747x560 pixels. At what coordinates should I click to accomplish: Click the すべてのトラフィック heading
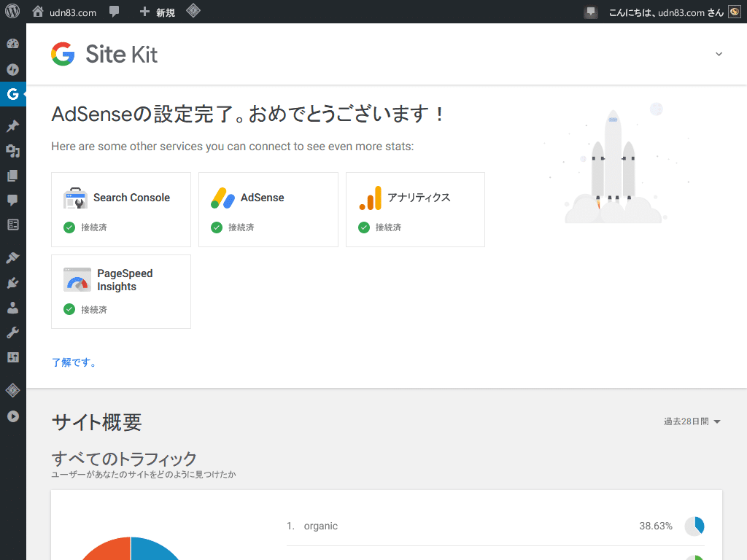point(124,459)
